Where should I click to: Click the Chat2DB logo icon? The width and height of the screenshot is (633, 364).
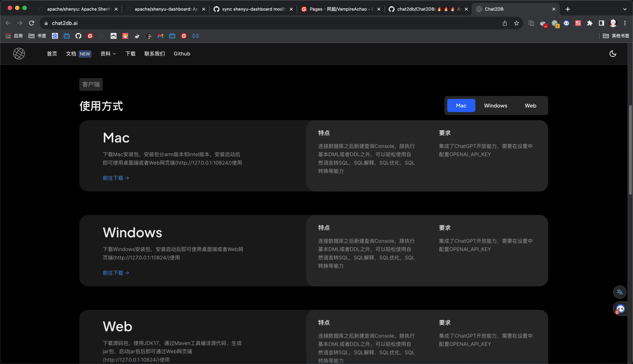coord(19,54)
